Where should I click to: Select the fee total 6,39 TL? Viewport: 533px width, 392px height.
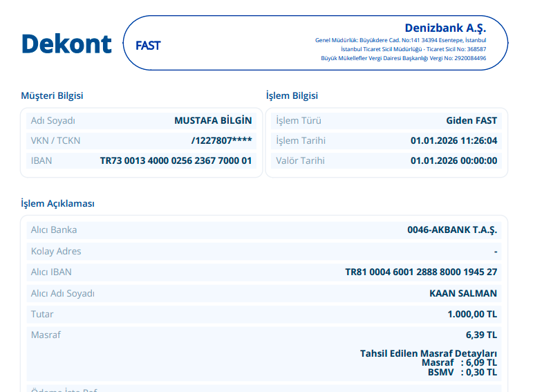[481, 335]
